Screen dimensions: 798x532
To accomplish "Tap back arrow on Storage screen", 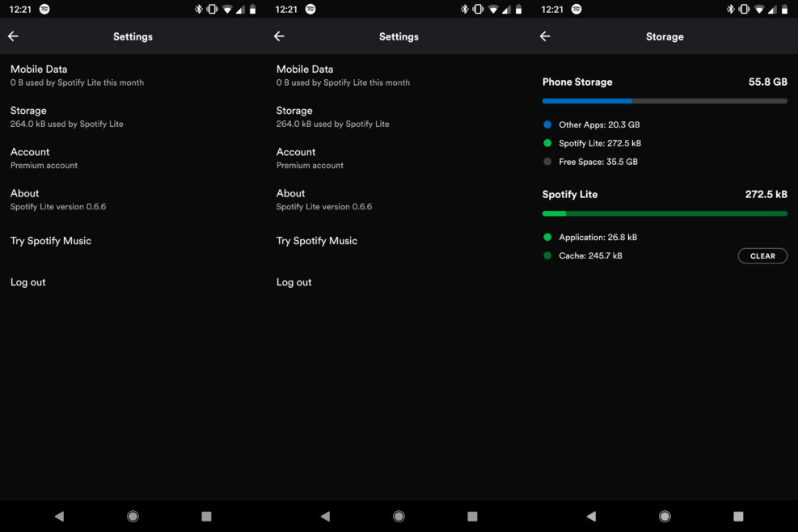I will [545, 36].
